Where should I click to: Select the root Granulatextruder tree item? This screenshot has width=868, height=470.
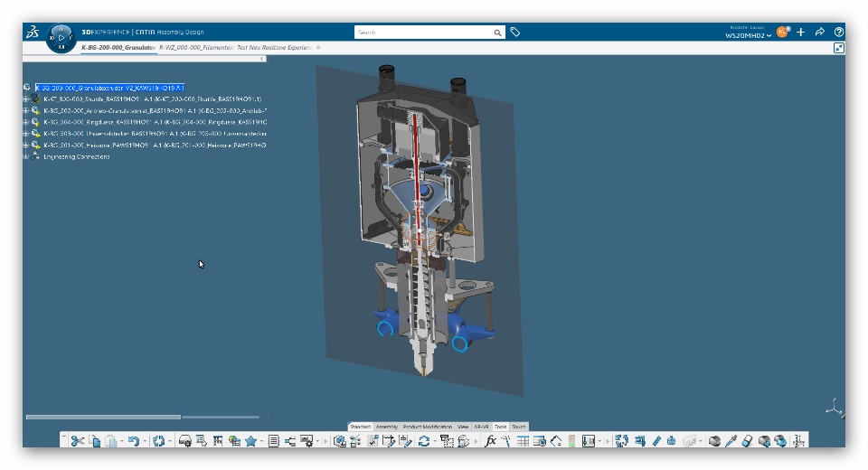109,88
